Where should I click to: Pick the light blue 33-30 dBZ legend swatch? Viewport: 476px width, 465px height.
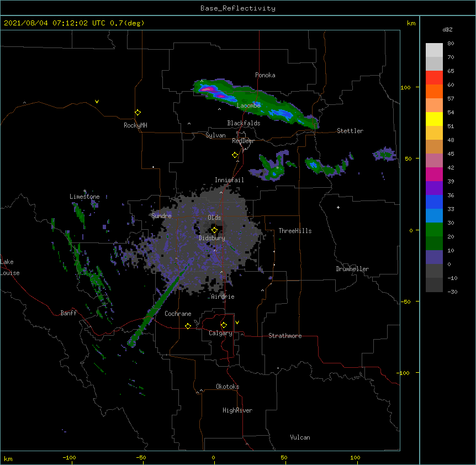coord(434,216)
